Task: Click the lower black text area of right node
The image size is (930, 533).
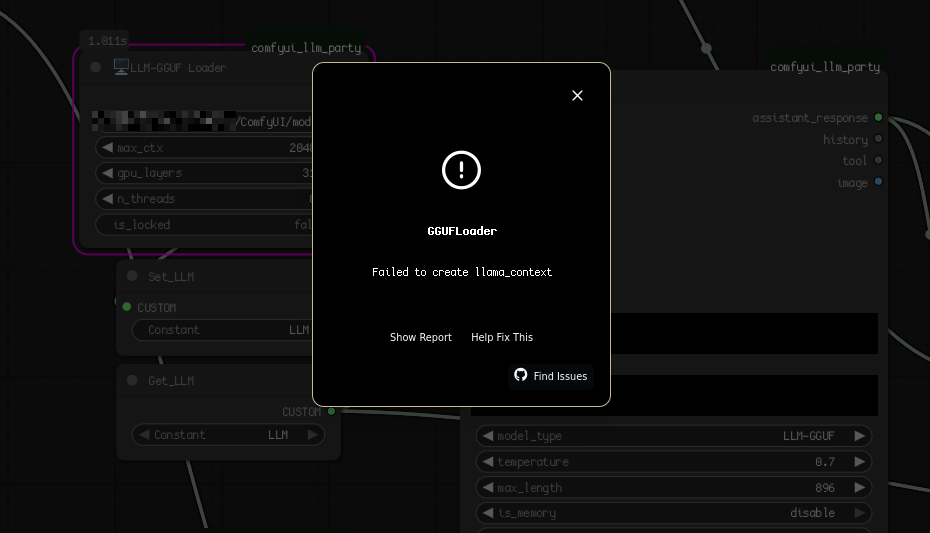Action: click(744, 395)
